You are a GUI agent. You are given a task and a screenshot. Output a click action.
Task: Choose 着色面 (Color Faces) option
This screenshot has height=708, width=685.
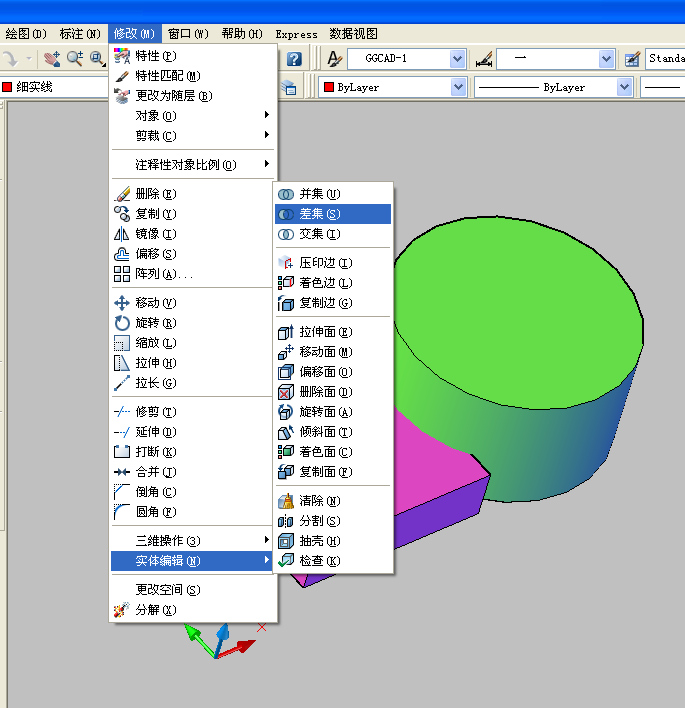click(333, 452)
